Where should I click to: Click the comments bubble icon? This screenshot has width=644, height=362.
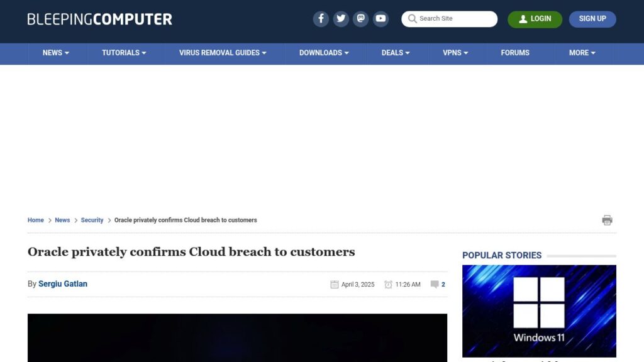pyautogui.click(x=435, y=284)
